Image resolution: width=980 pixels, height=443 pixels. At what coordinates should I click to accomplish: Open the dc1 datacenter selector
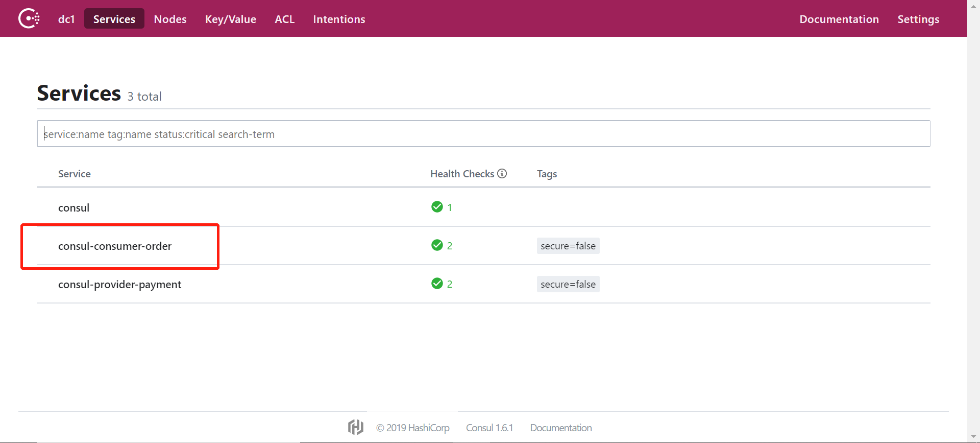tap(66, 19)
